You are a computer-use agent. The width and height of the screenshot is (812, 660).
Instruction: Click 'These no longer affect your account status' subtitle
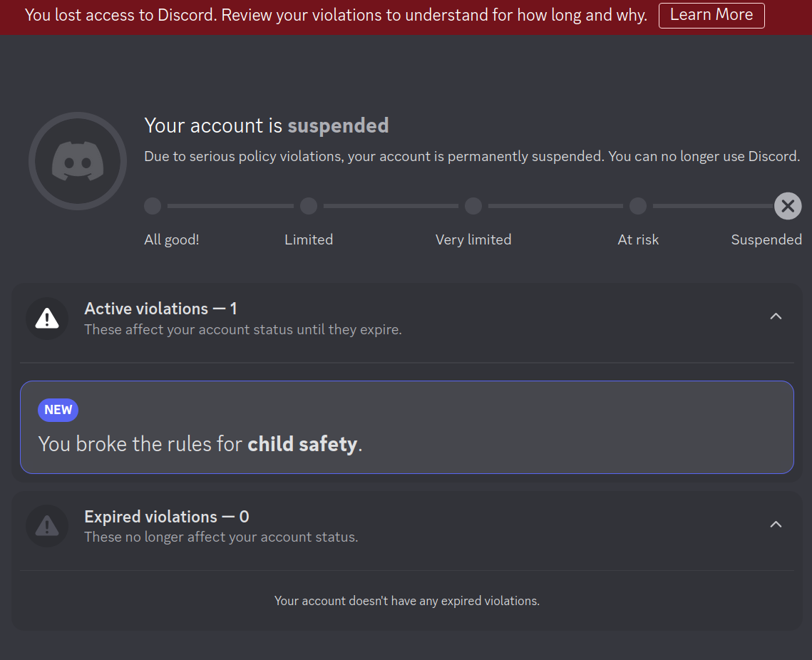coord(221,537)
